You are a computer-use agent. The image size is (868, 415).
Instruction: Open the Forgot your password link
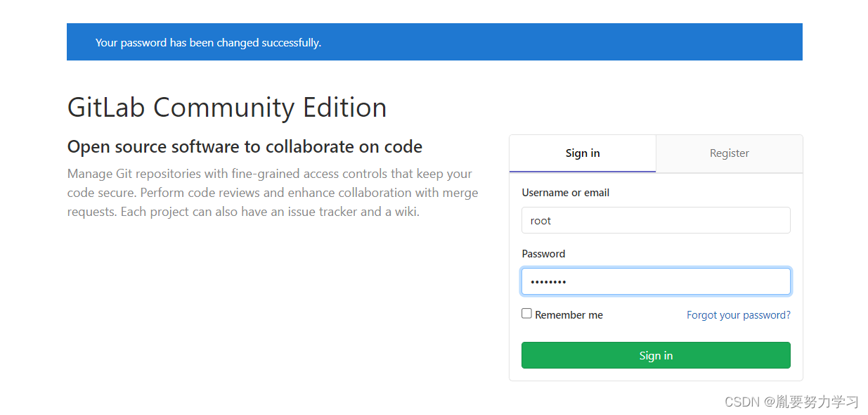(x=739, y=315)
